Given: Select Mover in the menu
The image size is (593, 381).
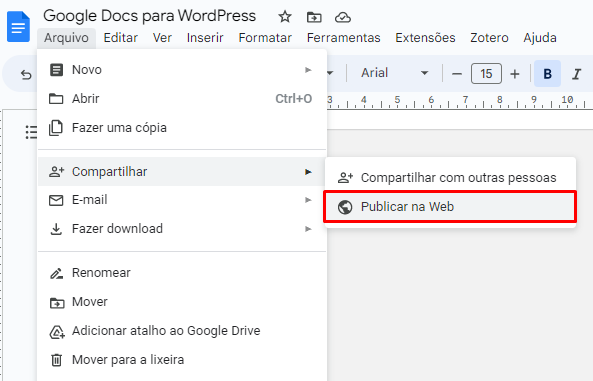Looking at the screenshot, I should [x=182, y=302].
